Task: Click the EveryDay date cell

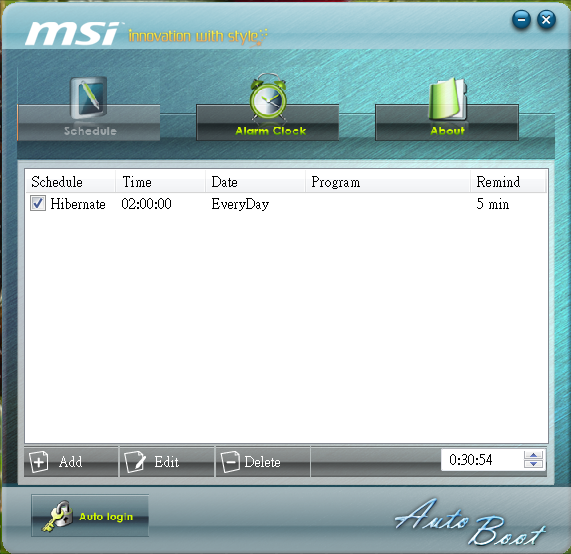Action: (x=240, y=204)
